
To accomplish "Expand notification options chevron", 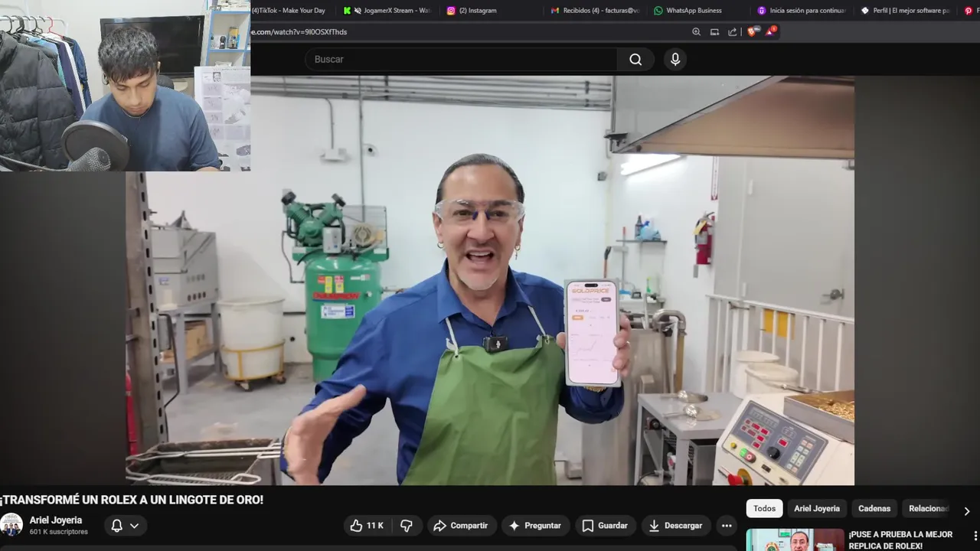I will [134, 526].
